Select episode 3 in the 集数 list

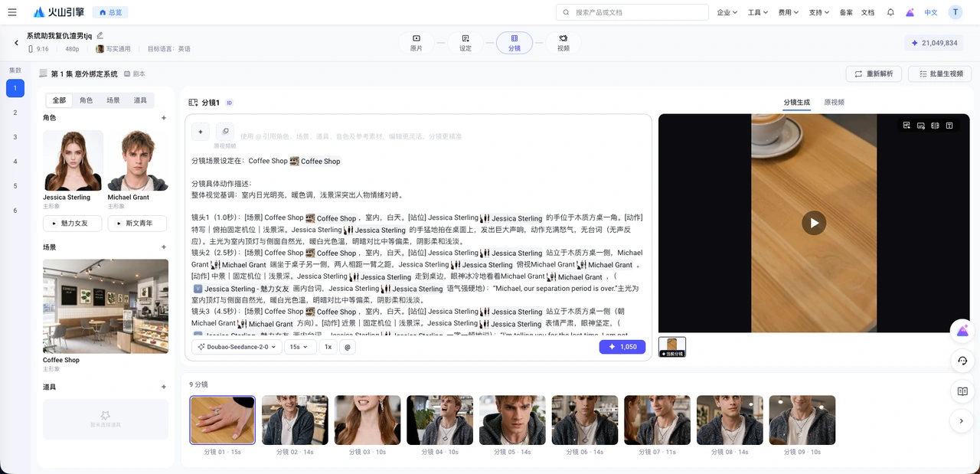pyautogui.click(x=15, y=137)
